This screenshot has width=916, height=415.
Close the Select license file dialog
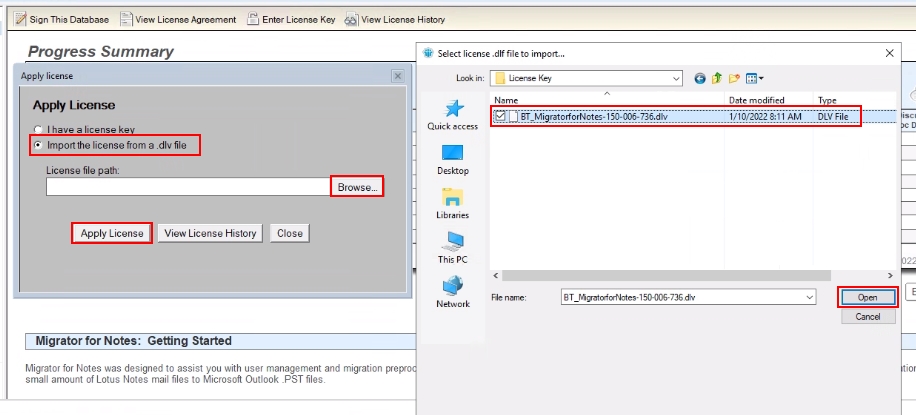889,53
